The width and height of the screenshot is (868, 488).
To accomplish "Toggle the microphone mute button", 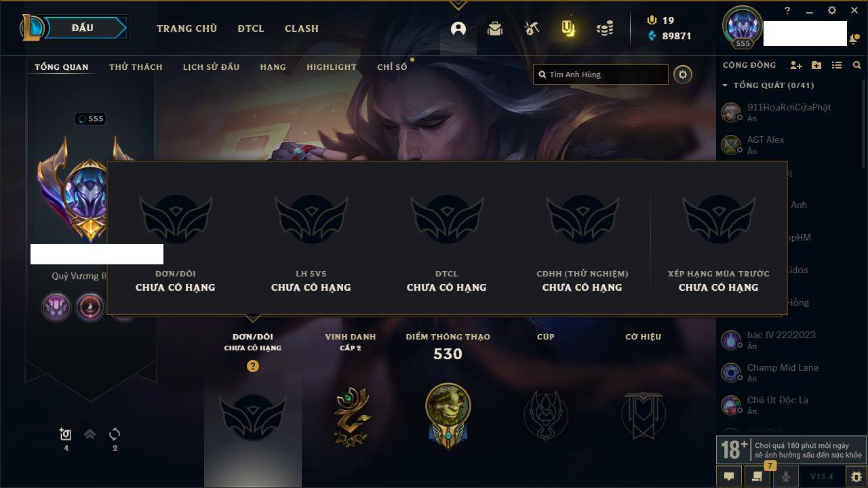I will click(785, 476).
